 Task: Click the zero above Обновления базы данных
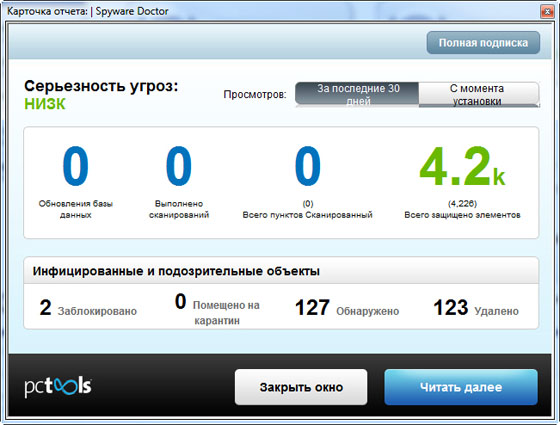click(75, 166)
